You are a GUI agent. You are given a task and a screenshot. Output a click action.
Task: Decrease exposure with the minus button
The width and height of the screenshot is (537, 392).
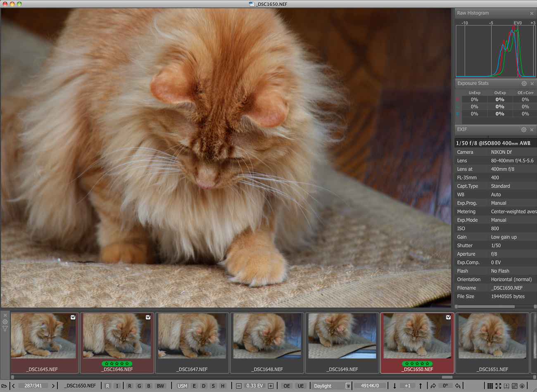(x=239, y=386)
